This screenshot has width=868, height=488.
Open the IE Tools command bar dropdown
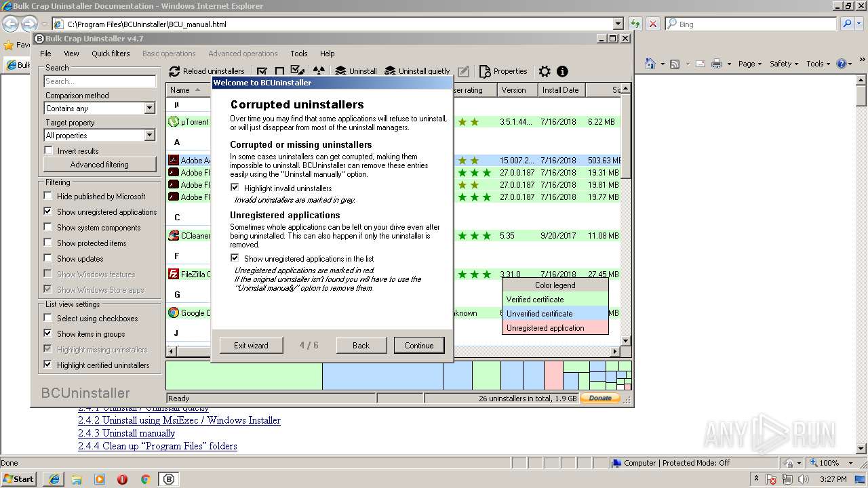click(x=818, y=64)
